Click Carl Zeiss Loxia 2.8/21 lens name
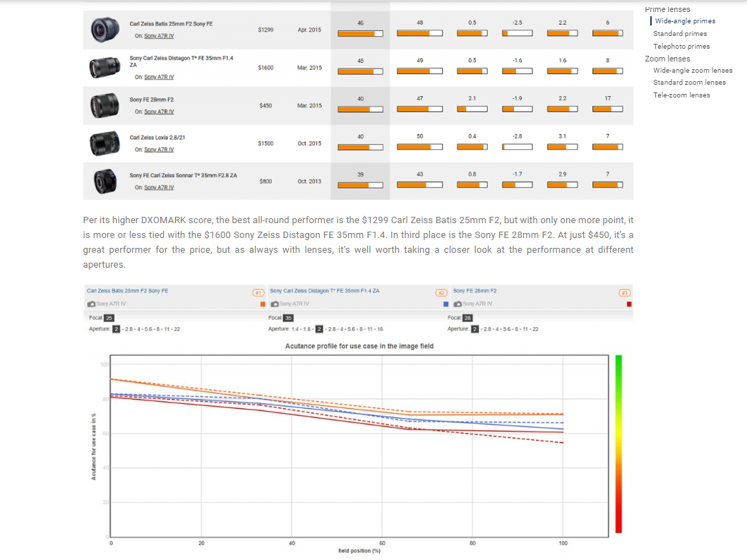The image size is (747, 560). [x=157, y=138]
